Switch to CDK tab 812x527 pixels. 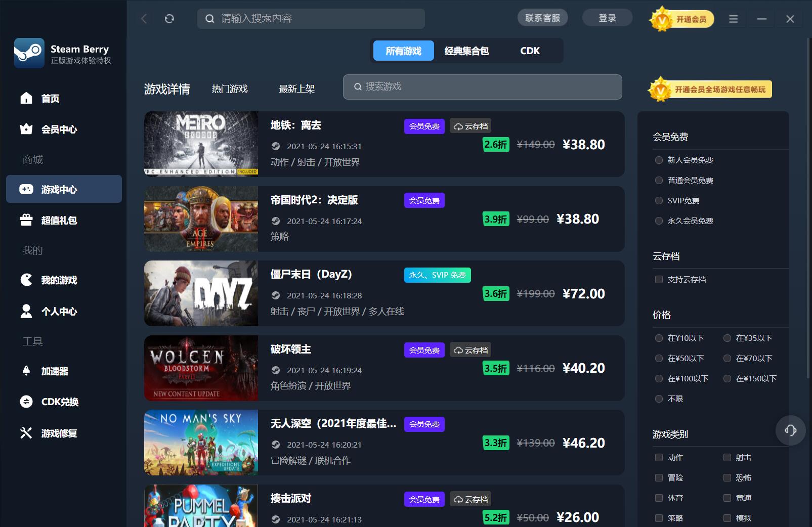tap(530, 51)
